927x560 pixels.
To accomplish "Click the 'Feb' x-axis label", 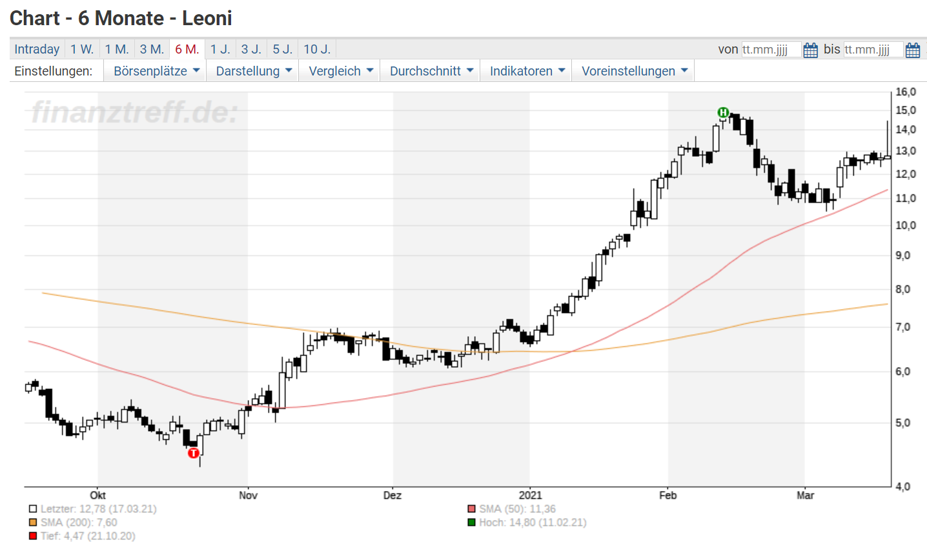I will 668,495.
